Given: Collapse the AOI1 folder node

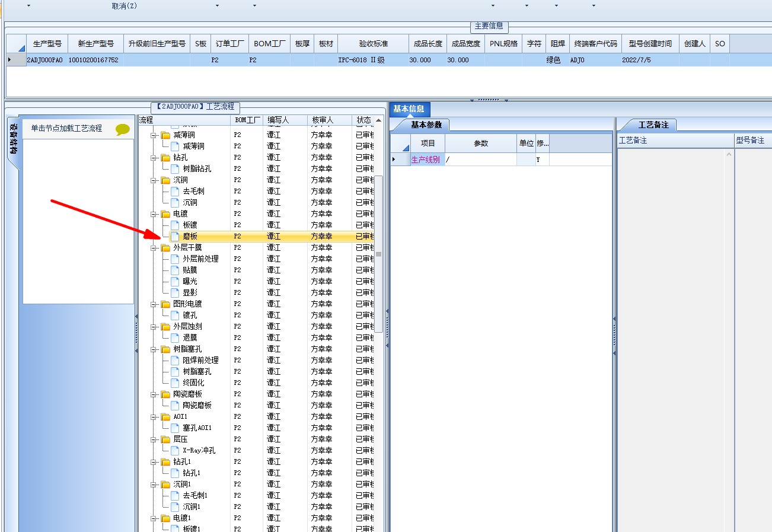Looking at the screenshot, I should (154, 417).
